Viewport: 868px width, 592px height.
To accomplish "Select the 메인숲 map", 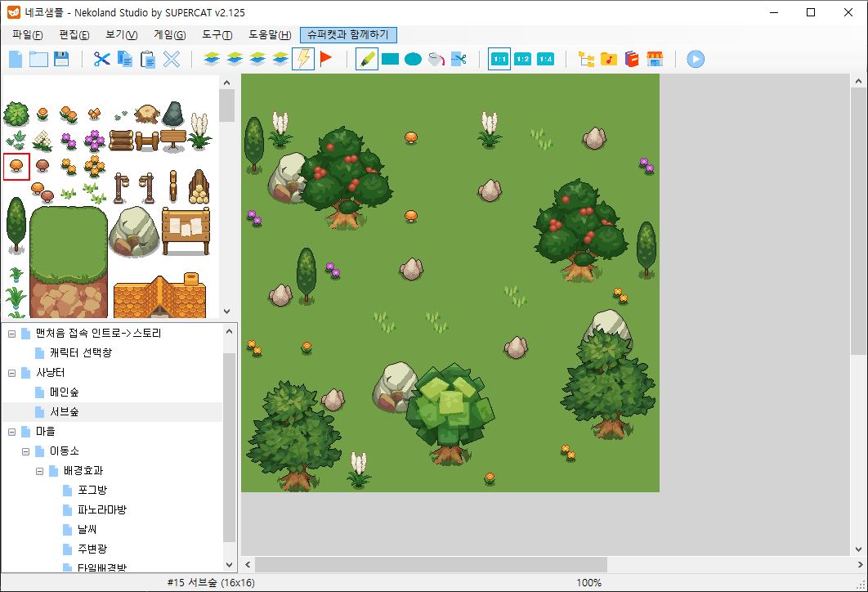I will 65,392.
